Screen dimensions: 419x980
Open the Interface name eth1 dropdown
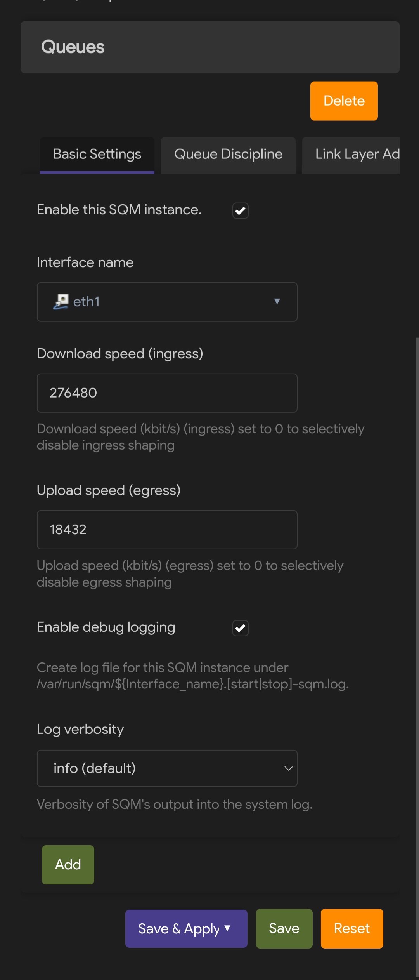167,302
